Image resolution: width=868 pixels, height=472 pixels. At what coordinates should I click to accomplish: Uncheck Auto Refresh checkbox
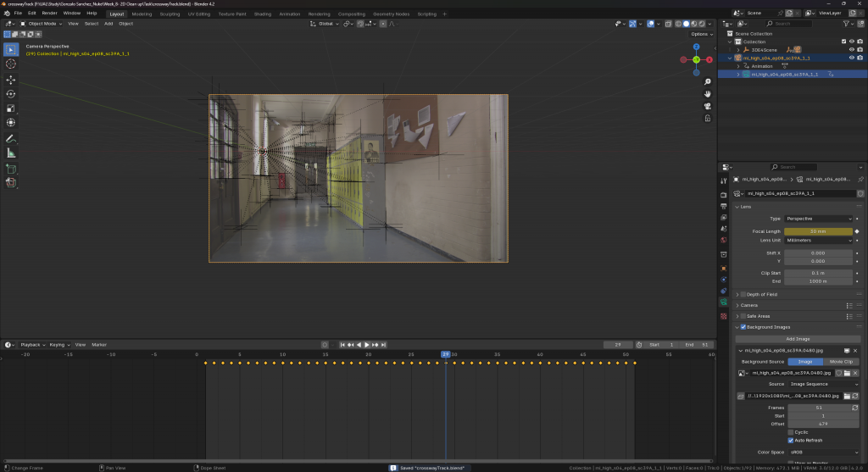pos(791,441)
